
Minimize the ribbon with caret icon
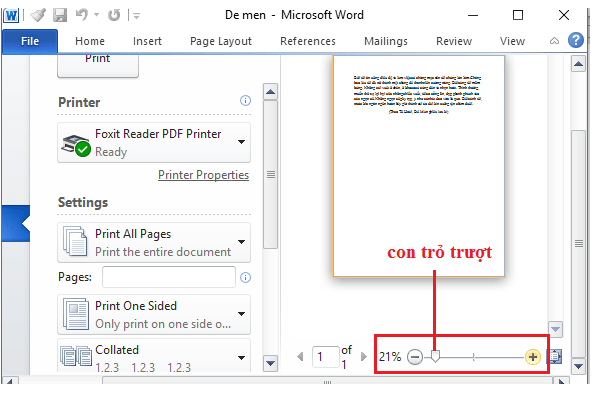pyautogui.click(x=554, y=41)
